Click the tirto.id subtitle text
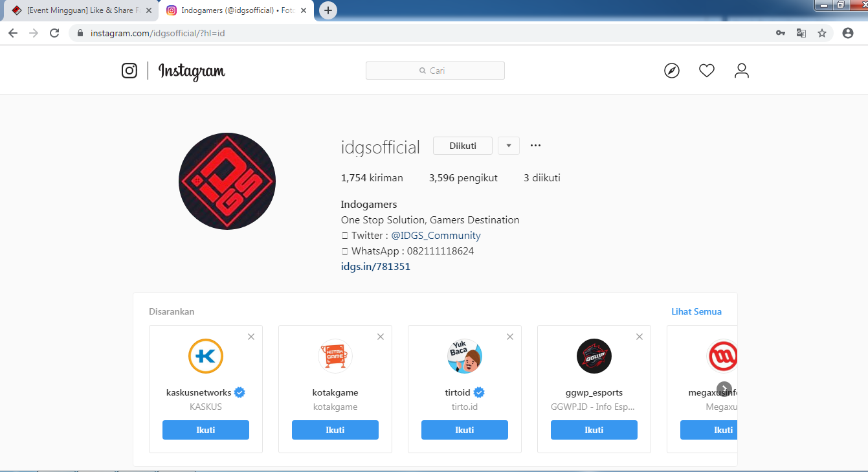Screen dimensions: 868x472 (465, 407)
